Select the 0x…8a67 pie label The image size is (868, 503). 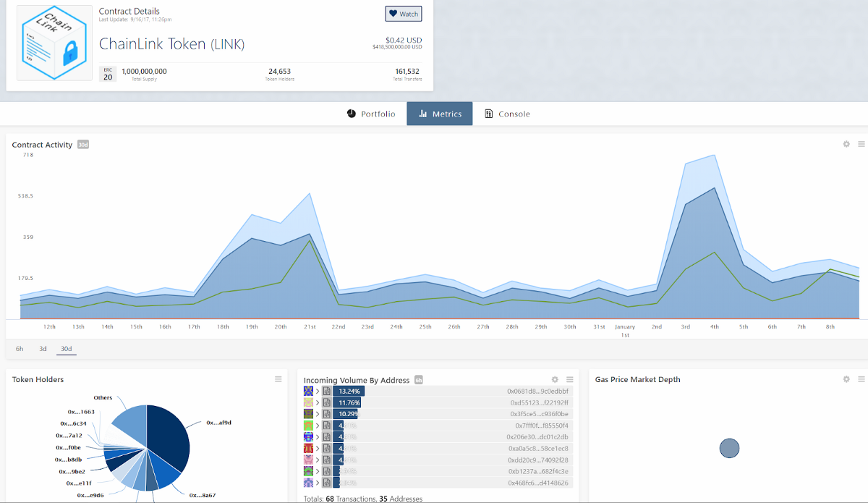202,496
